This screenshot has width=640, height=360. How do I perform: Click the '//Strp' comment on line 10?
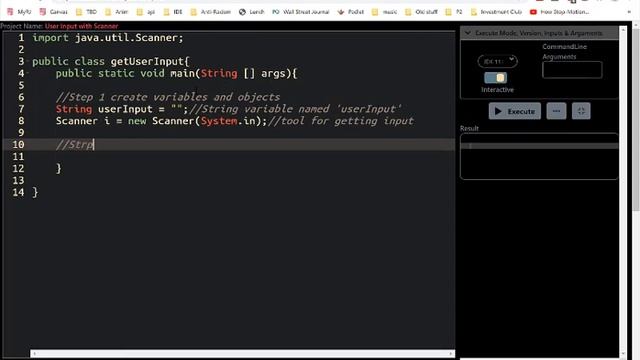[x=75, y=145]
